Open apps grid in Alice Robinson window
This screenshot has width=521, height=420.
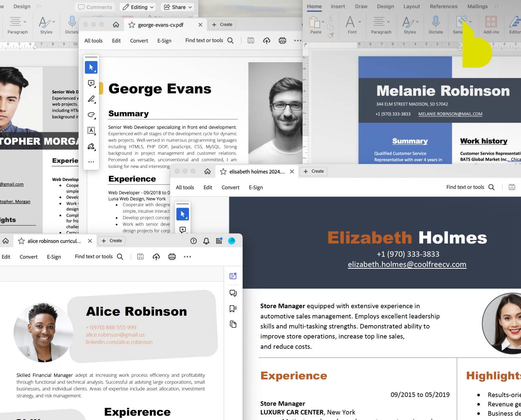click(x=219, y=241)
